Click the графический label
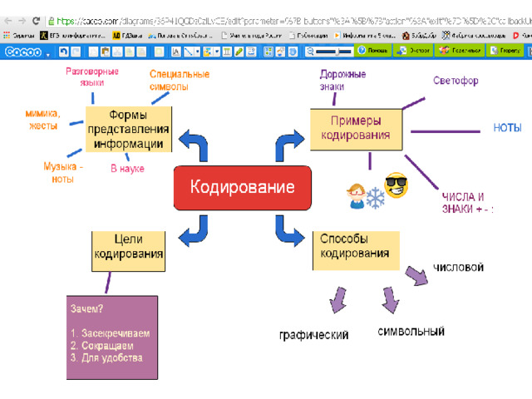 coord(313,335)
